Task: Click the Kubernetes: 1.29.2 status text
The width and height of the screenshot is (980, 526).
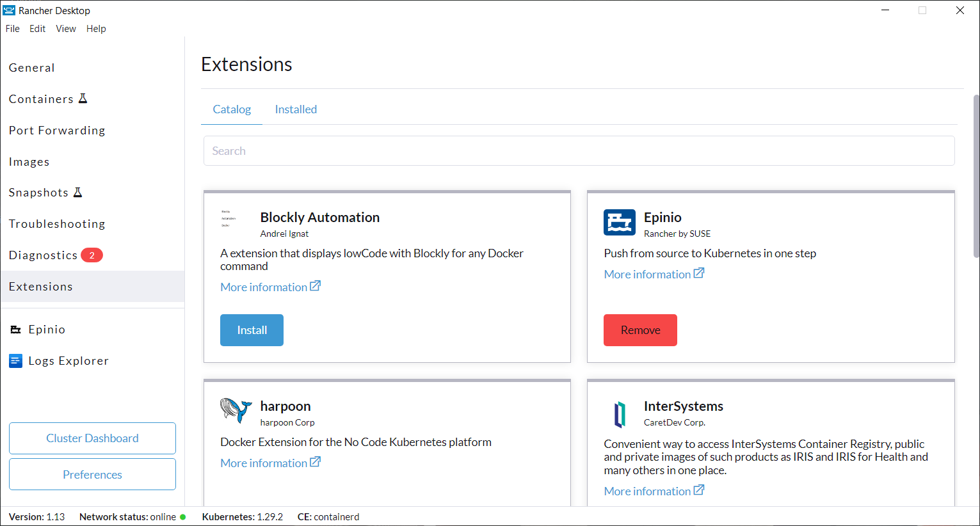Action: click(243, 517)
